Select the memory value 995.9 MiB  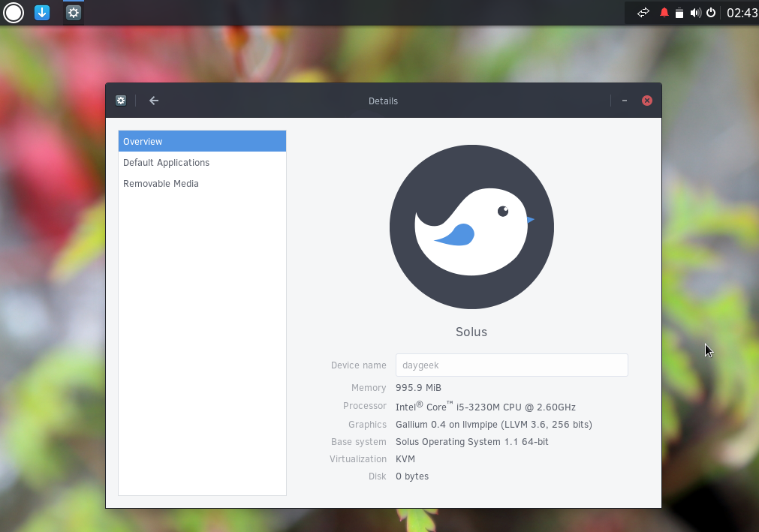click(418, 388)
